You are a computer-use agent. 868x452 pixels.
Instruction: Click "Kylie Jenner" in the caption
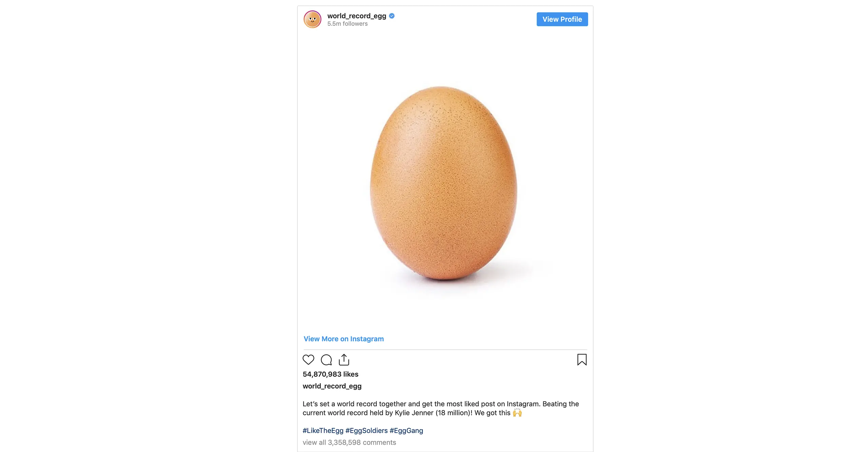(x=414, y=413)
